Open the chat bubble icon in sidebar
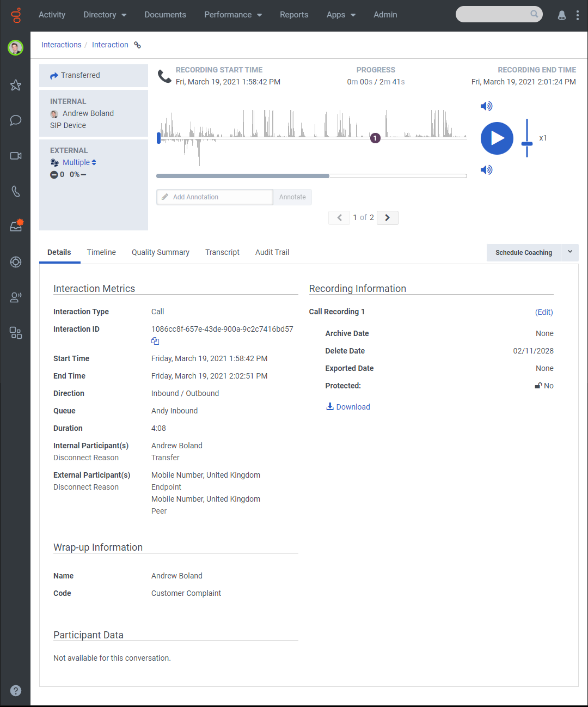The image size is (588, 707). coord(16,120)
